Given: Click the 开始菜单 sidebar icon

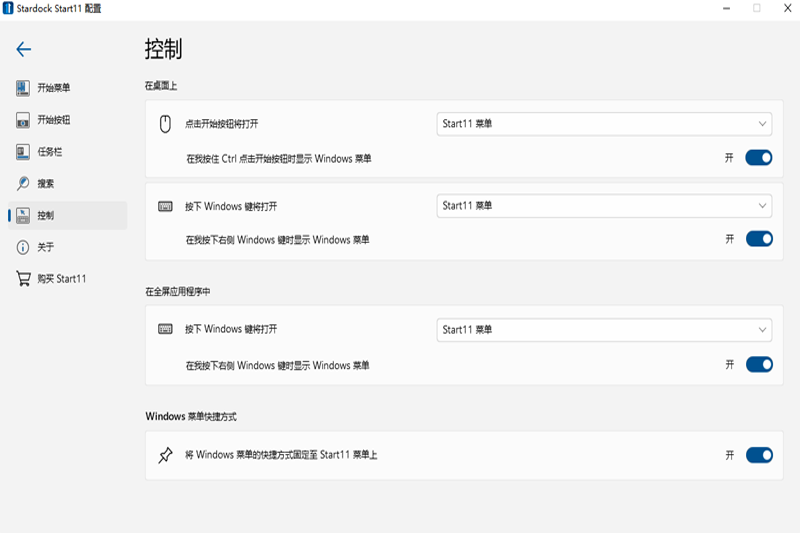Looking at the screenshot, I should (22, 88).
